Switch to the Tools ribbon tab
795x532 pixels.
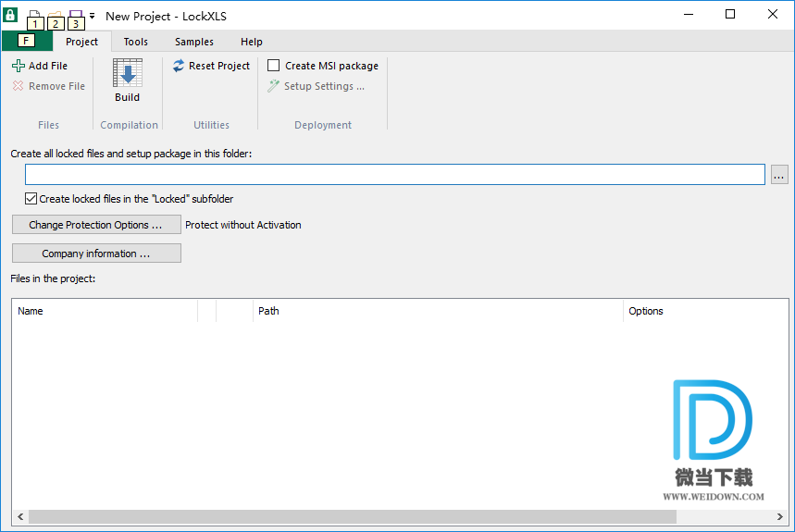tap(136, 42)
